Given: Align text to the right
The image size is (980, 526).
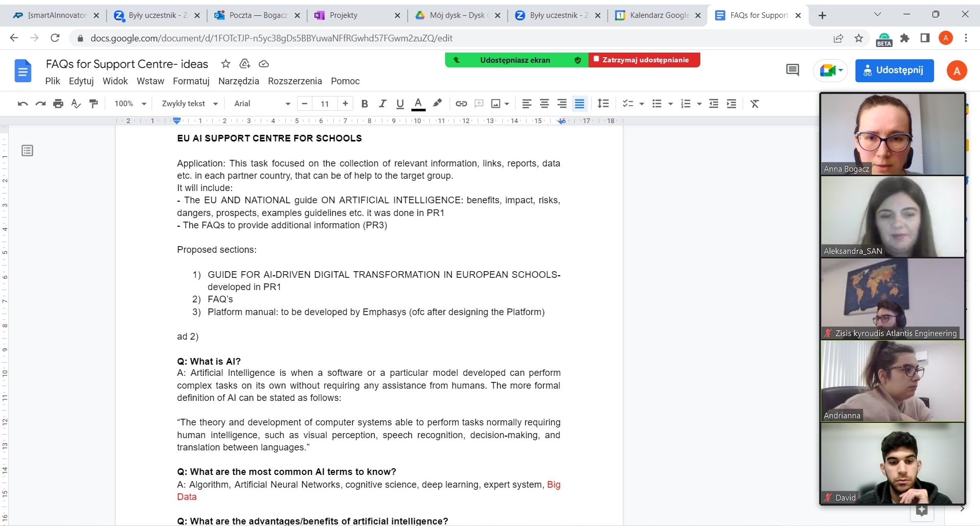Looking at the screenshot, I should click(562, 104).
